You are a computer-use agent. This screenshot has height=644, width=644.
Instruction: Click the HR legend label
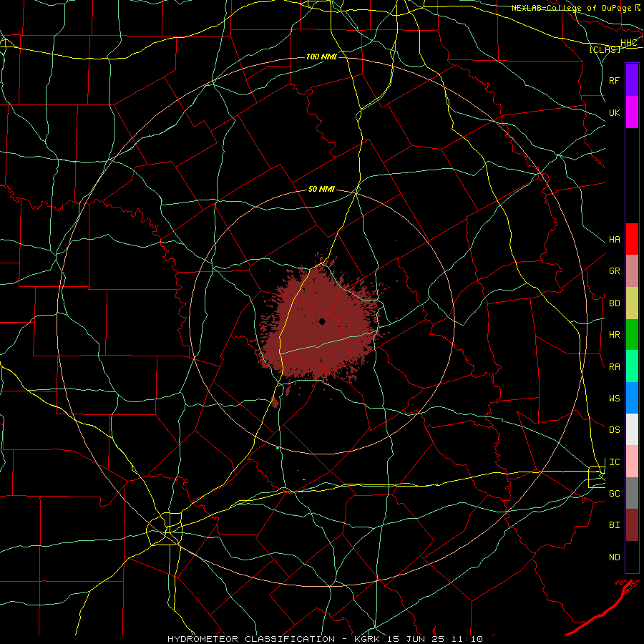[x=614, y=335]
